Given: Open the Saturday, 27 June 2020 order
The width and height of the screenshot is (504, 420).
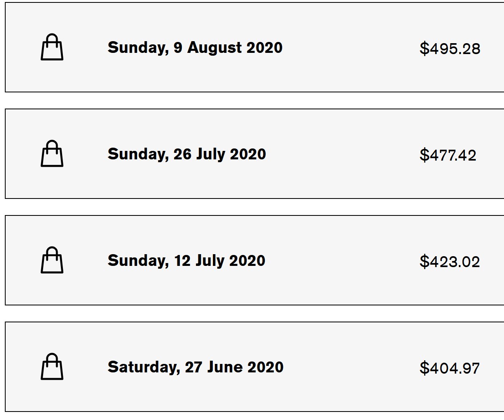Looking at the screenshot, I should pyautogui.click(x=196, y=367).
